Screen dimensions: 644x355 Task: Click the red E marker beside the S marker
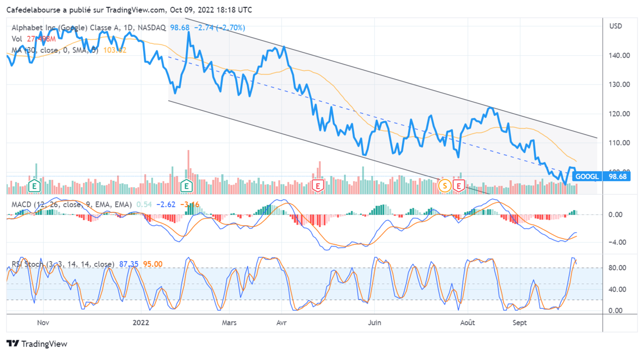tap(459, 186)
